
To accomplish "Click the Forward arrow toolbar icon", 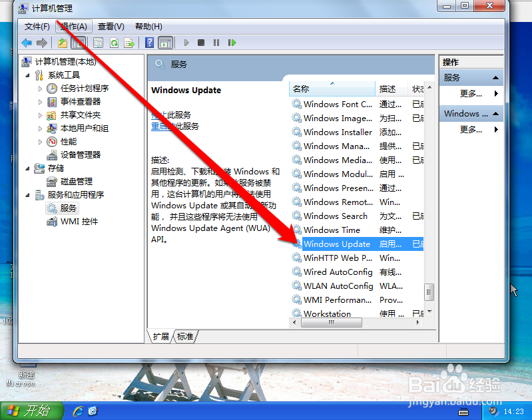I will (41, 43).
